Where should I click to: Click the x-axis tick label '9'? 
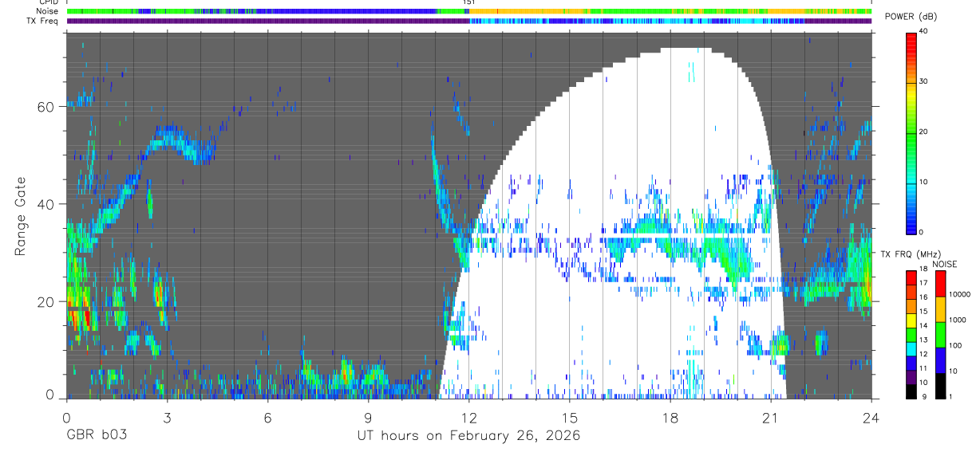pyautogui.click(x=368, y=417)
